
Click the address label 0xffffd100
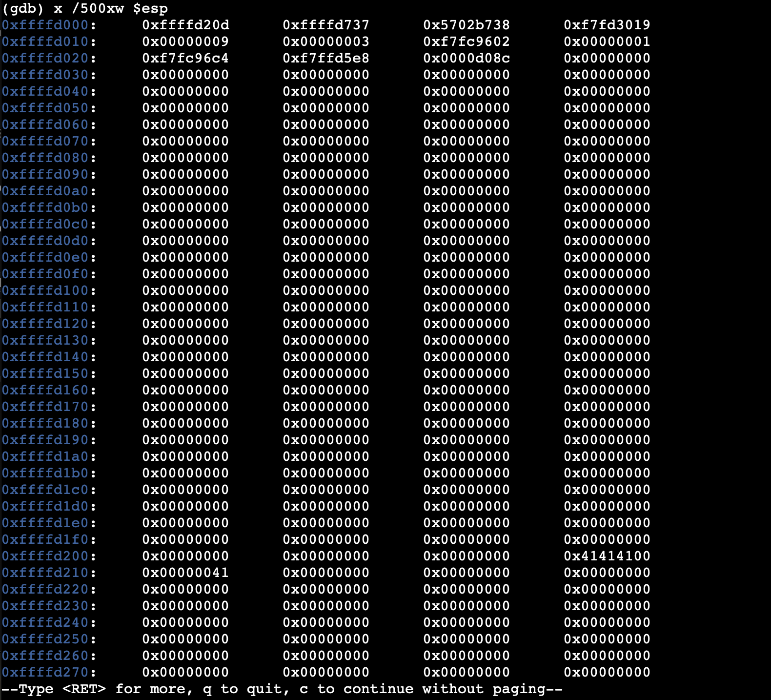point(45,290)
